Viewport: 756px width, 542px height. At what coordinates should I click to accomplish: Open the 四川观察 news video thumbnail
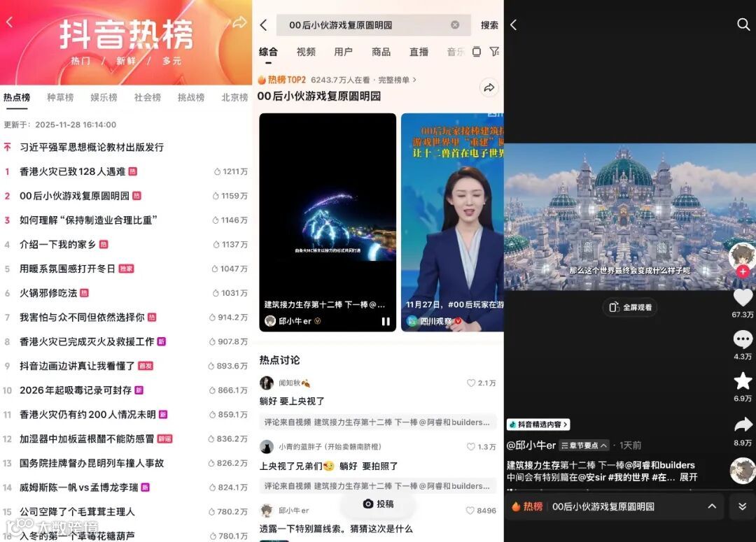tap(452, 222)
